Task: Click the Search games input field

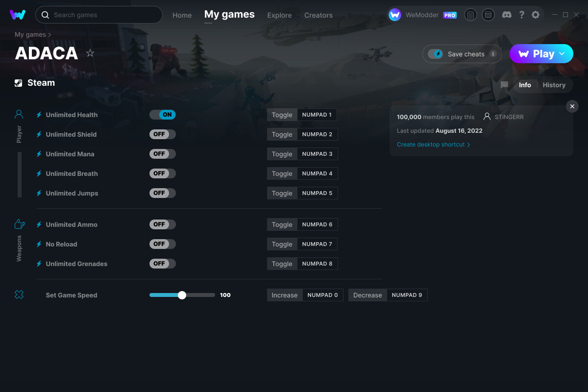Action: (x=98, y=15)
